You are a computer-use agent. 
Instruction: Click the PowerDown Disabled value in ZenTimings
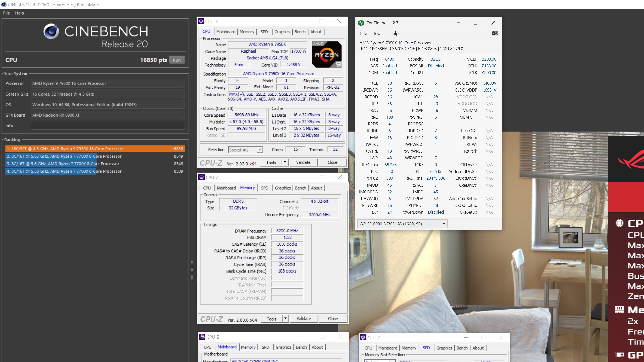[436, 212]
